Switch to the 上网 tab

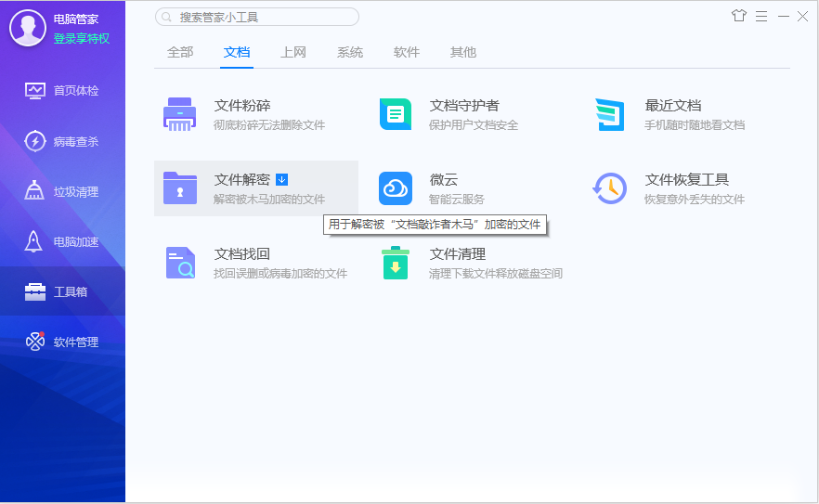(293, 52)
